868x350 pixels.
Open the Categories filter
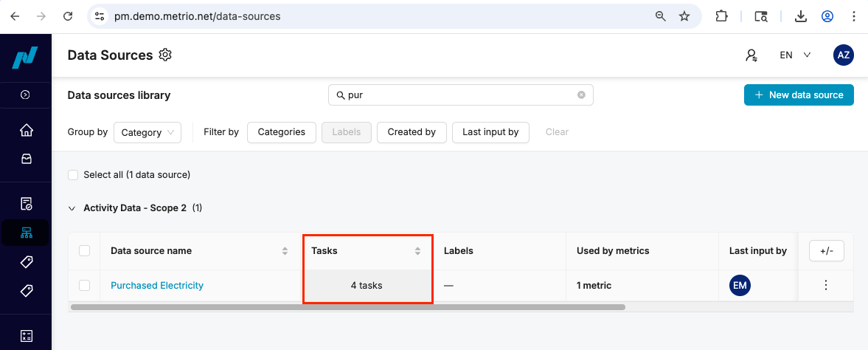[x=281, y=132]
